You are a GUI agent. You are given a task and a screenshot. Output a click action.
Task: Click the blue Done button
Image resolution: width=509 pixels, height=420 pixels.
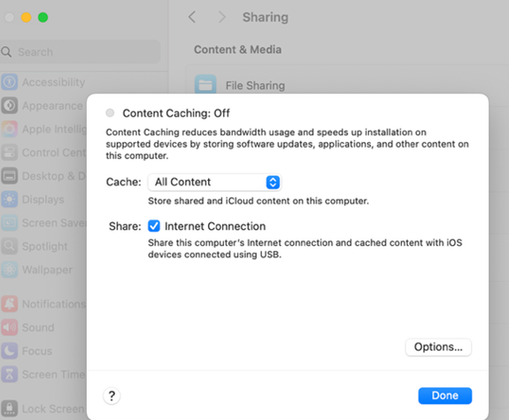pos(444,395)
